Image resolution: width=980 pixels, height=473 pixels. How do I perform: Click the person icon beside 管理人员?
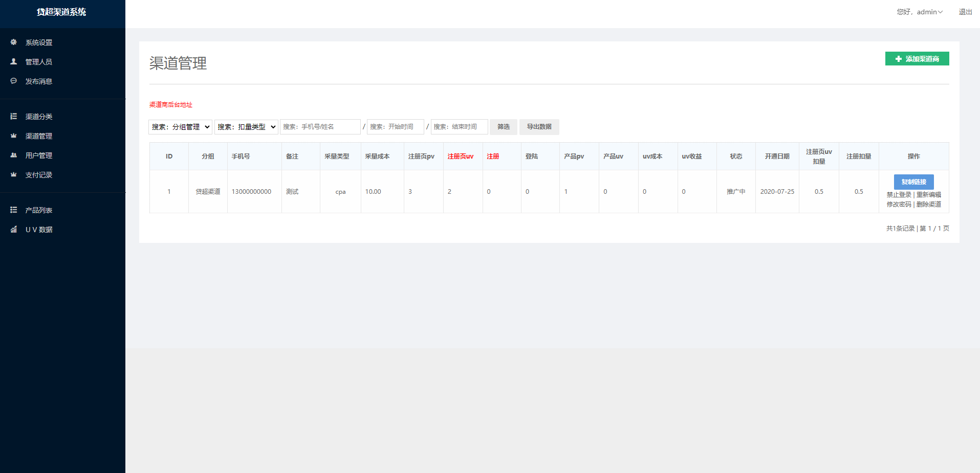[x=14, y=62]
